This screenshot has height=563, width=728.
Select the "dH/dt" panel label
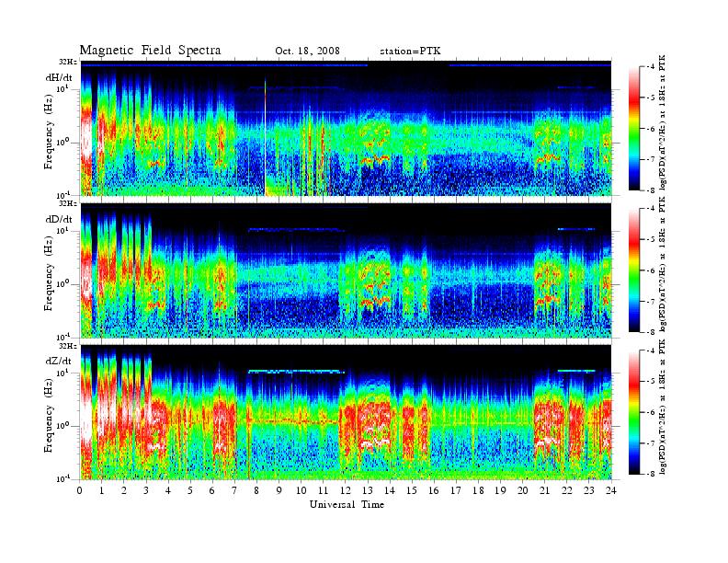(x=59, y=78)
